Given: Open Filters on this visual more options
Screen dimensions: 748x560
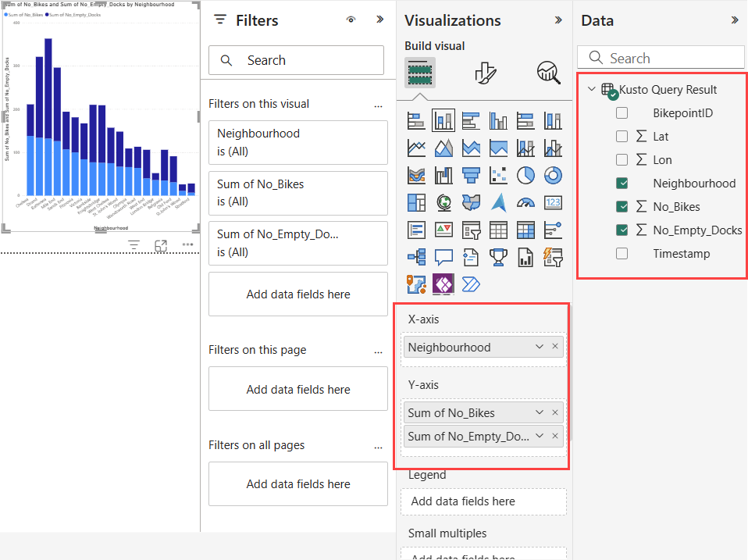Looking at the screenshot, I should tap(378, 106).
